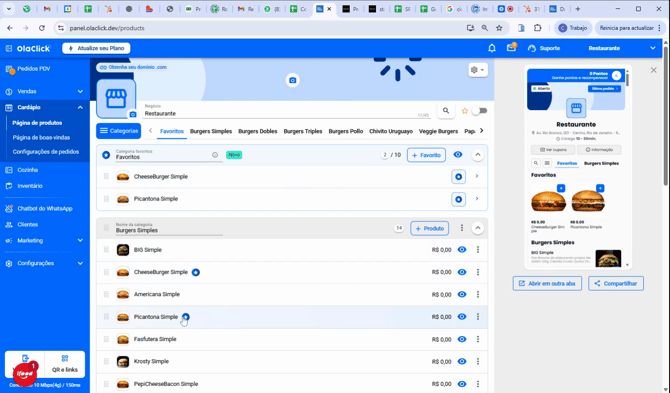
Task: Open the messages inbox icon
Action: (511, 48)
